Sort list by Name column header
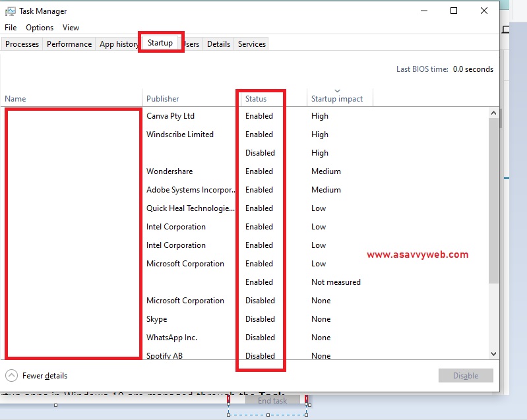 (15, 99)
